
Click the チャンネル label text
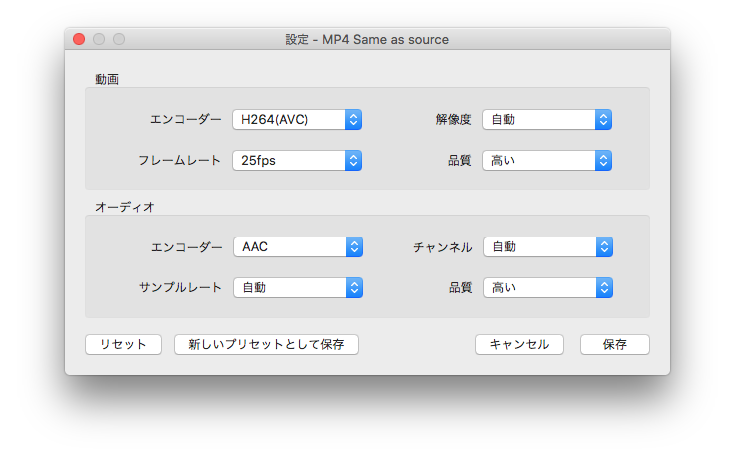point(442,247)
